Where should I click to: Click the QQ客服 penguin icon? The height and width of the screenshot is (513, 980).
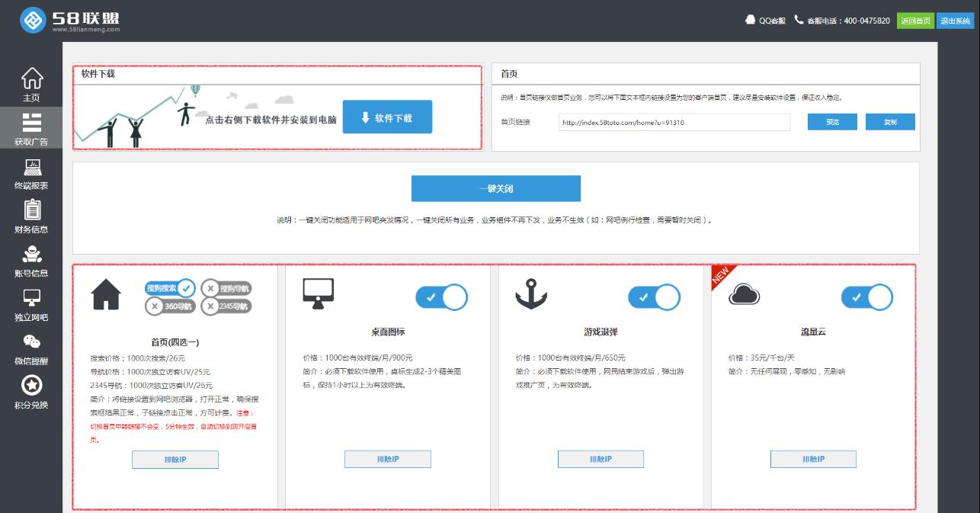(751, 21)
